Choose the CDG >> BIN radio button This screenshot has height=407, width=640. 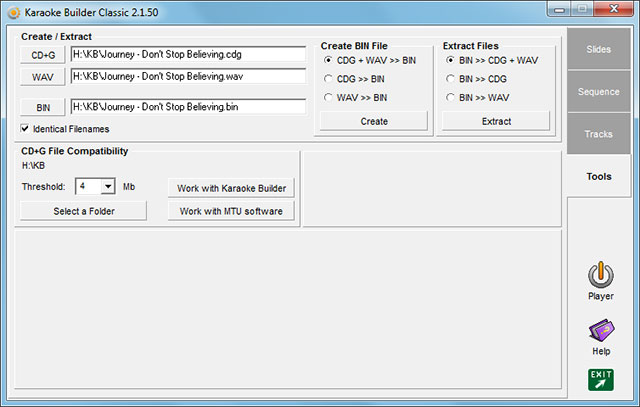(328, 78)
